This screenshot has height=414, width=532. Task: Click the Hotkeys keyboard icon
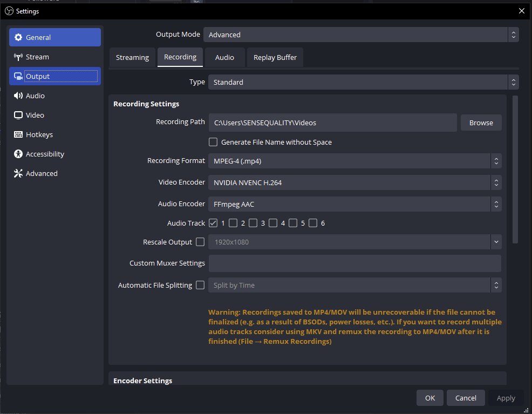[x=18, y=134]
